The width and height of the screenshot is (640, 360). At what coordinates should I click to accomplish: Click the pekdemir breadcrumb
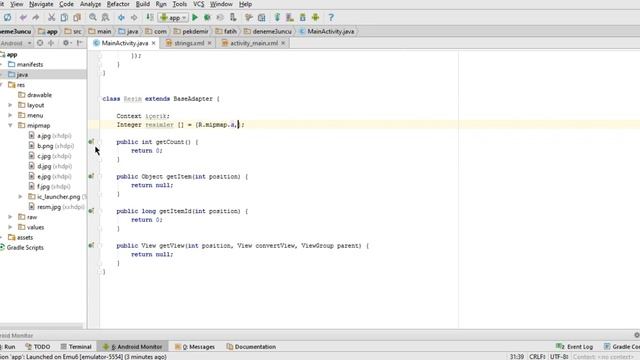click(191, 31)
